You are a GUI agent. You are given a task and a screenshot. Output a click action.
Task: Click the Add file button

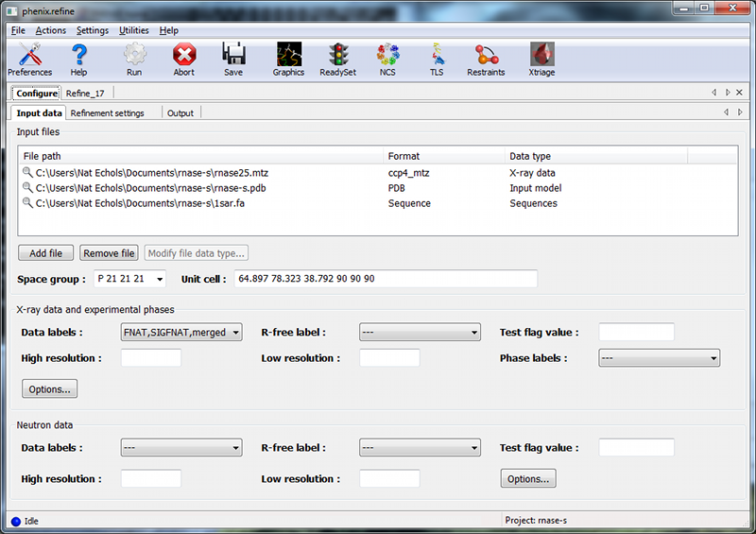(x=45, y=253)
